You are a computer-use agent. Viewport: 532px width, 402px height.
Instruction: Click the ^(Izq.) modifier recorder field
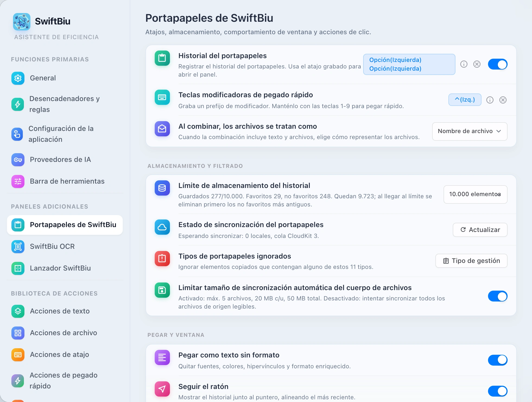click(x=465, y=100)
